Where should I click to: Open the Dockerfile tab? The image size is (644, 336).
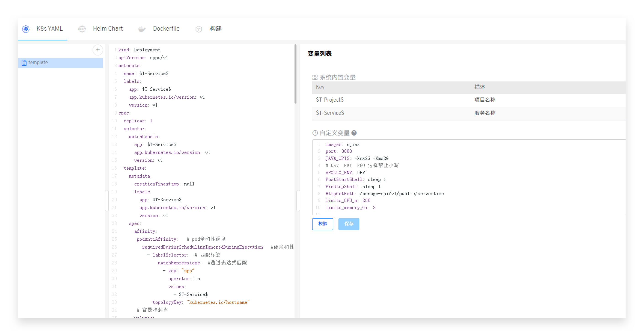point(166,29)
